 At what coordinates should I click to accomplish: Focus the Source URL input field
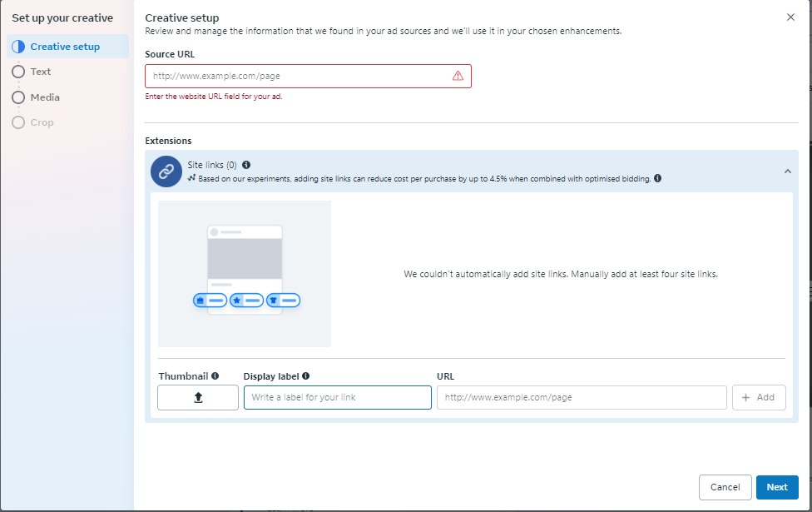point(300,76)
